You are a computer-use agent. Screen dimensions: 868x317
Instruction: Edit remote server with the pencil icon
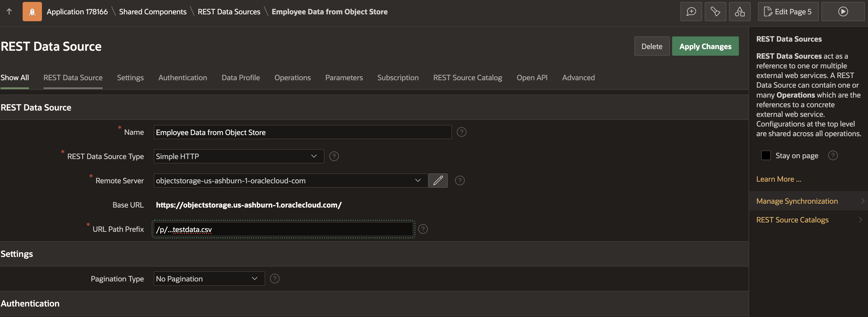(438, 181)
